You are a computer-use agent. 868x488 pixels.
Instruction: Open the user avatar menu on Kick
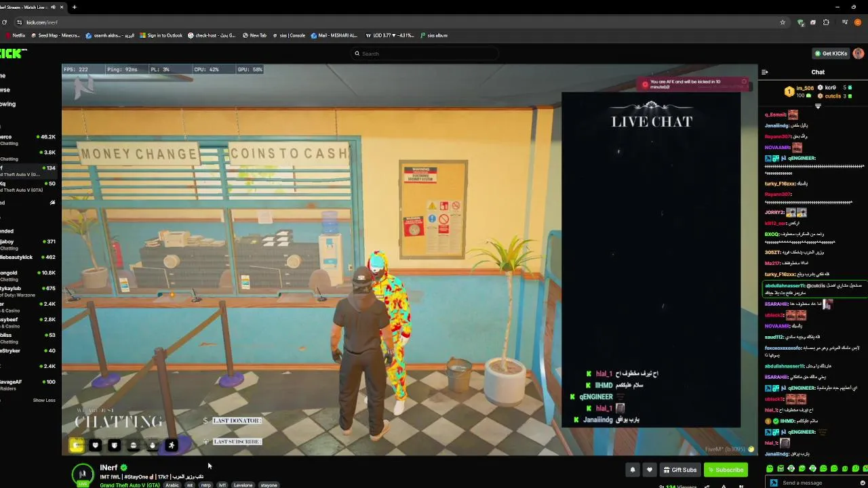[x=859, y=54]
